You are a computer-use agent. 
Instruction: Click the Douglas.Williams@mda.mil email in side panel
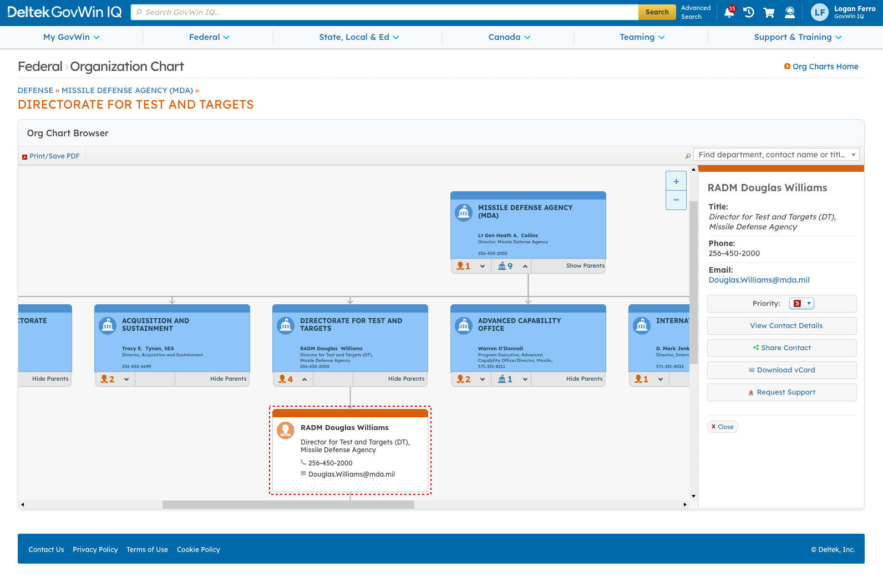point(759,280)
